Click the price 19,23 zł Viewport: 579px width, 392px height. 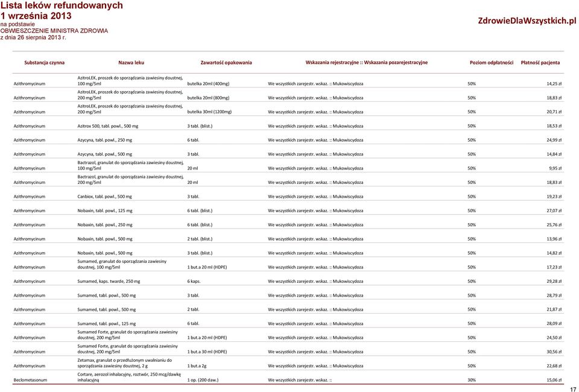[x=554, y=197]
